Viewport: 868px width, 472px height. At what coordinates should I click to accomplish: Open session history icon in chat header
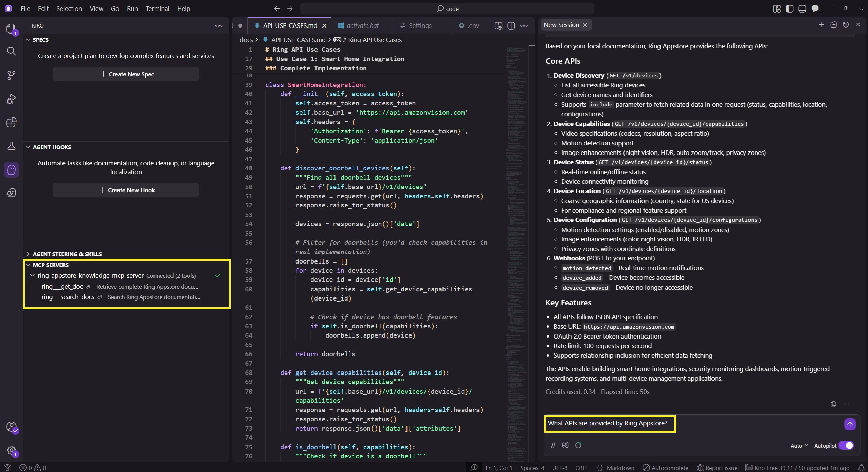pyautogui.click(x=846, y=25)
